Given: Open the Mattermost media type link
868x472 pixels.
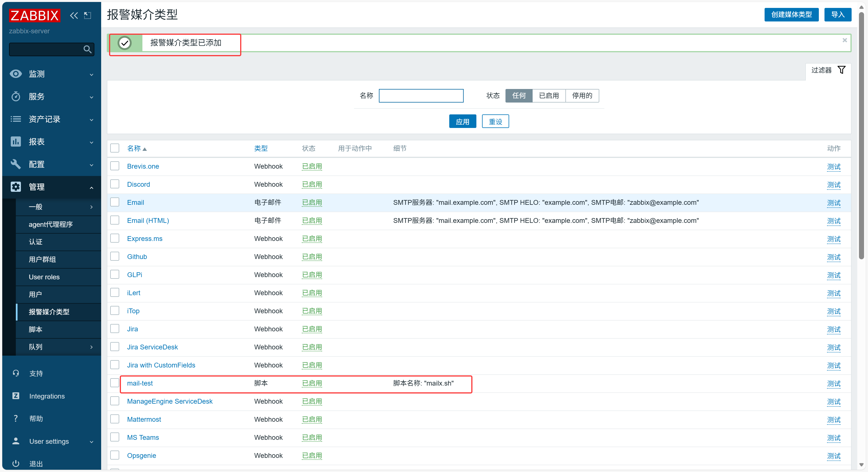Looking at the screenshot, I should tap(144, 419).
